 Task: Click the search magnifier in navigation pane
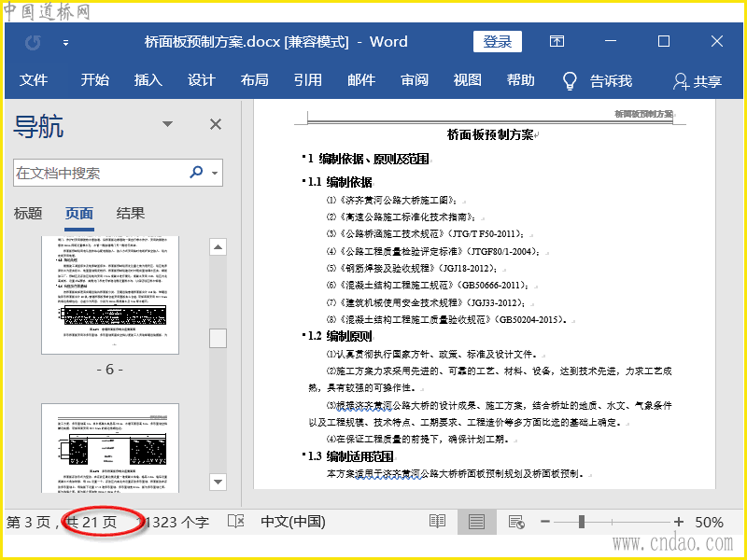[x=196, y=173]
